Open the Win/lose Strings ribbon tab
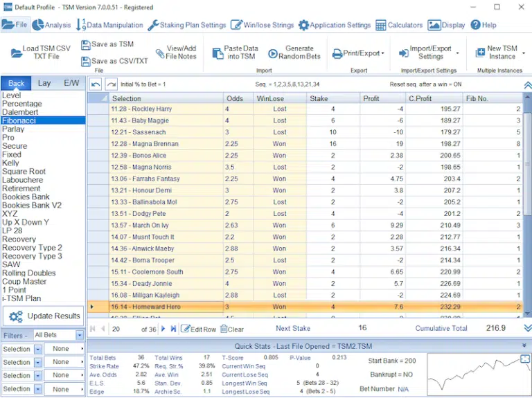This screenshot has width=532, height=398. (262, 25)
